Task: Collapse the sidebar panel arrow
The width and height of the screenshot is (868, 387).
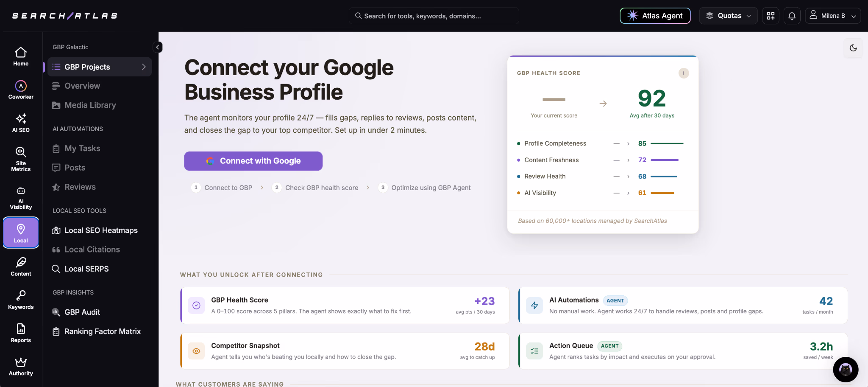Action: (158, 47)
